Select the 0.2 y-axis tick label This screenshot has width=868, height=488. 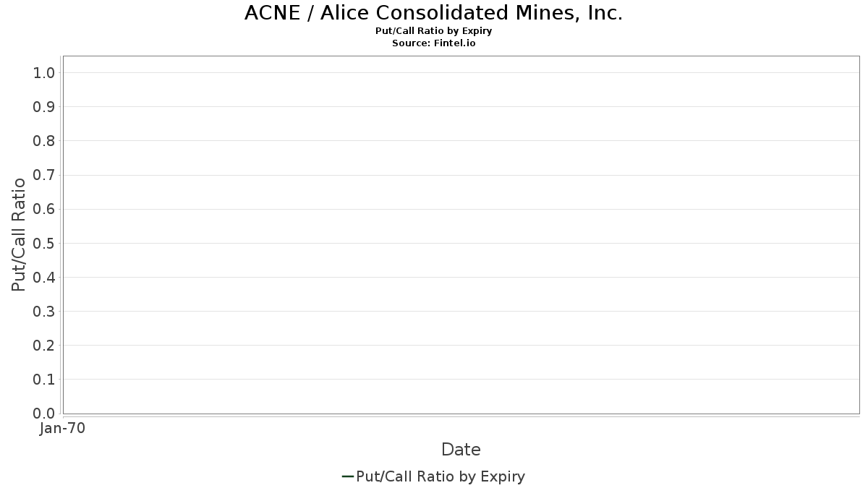pyautogui.click(x=44, y=346)
